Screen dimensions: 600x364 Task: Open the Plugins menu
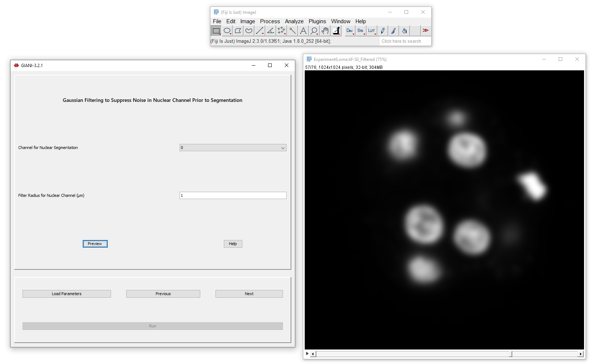(317, 21)
